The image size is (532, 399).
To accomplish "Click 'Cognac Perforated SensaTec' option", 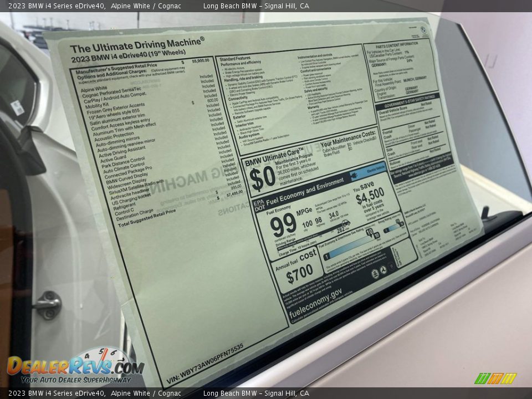I will coord(111,93).
